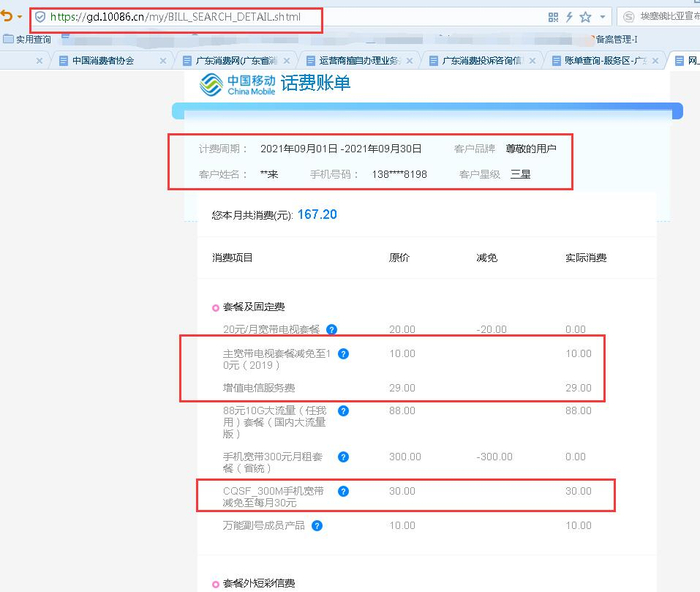The height and width of the screenshot is (592, 700).
Task: Click help icon for 88元10G大流量套餐
Action: 343,411
